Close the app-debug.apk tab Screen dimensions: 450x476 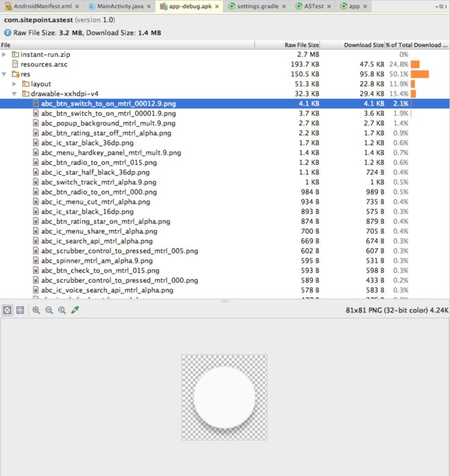click(217, 6)
